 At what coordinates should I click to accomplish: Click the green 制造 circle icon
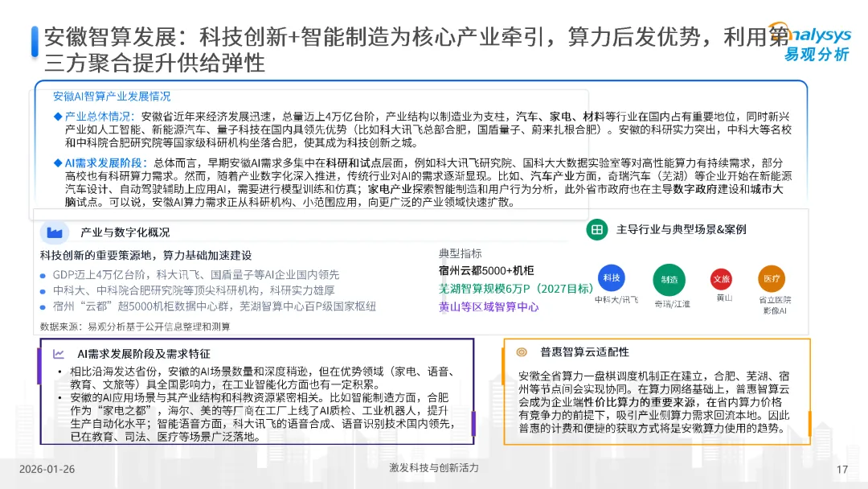click(x=669, y=280)
